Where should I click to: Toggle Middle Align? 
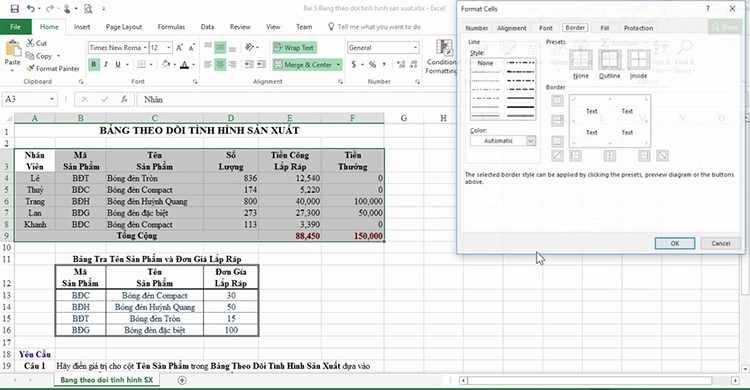220,47
